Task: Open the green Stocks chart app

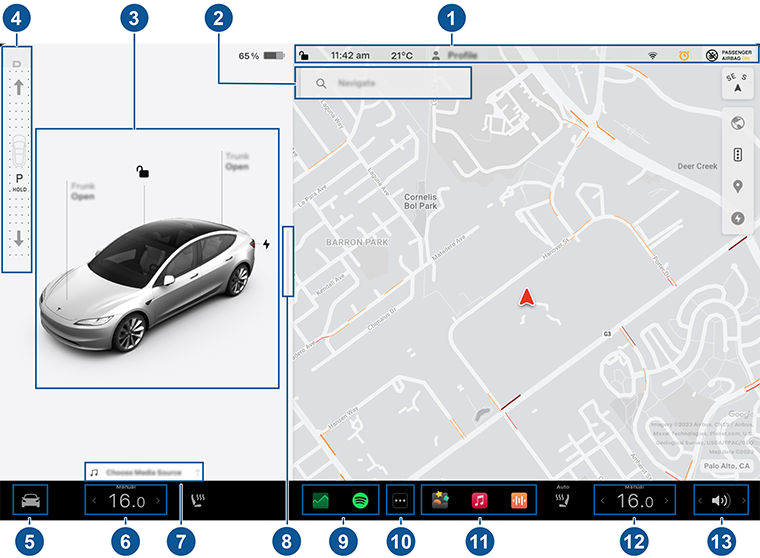Action: [x=320, y=500]
